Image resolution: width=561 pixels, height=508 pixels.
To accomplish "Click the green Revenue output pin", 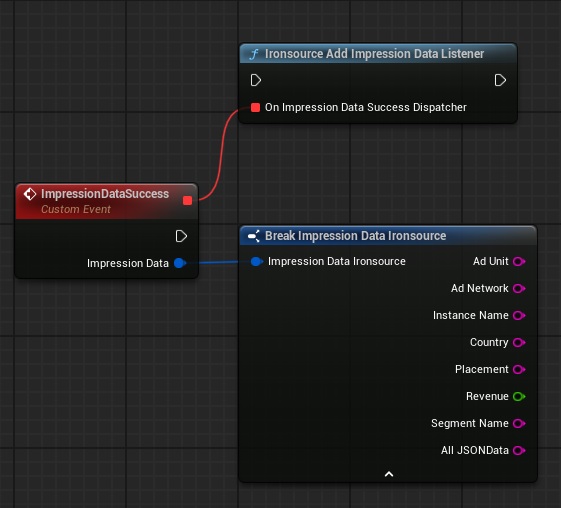I will (x=519, y=396).
